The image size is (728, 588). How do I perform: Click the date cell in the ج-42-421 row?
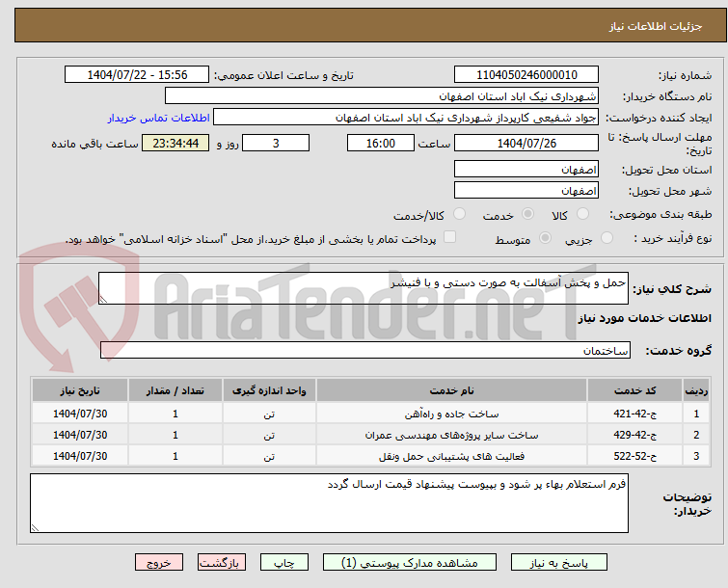tap(80, 414)
